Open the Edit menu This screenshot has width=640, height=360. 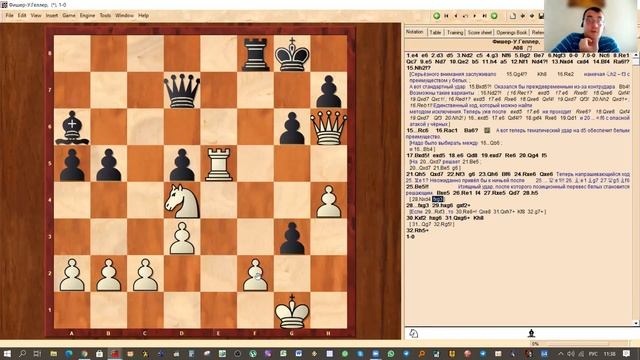(22, 16)
